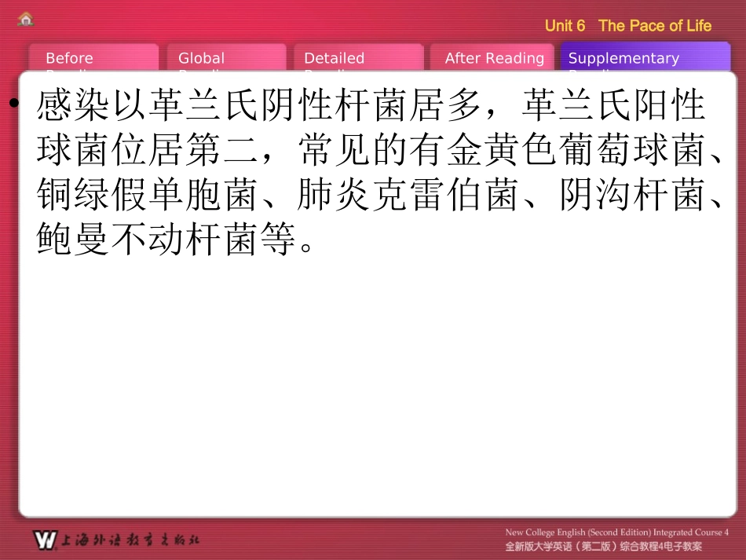The image size is (746, 560).
Task: Click the home icon
Action: tap(25, 19)
